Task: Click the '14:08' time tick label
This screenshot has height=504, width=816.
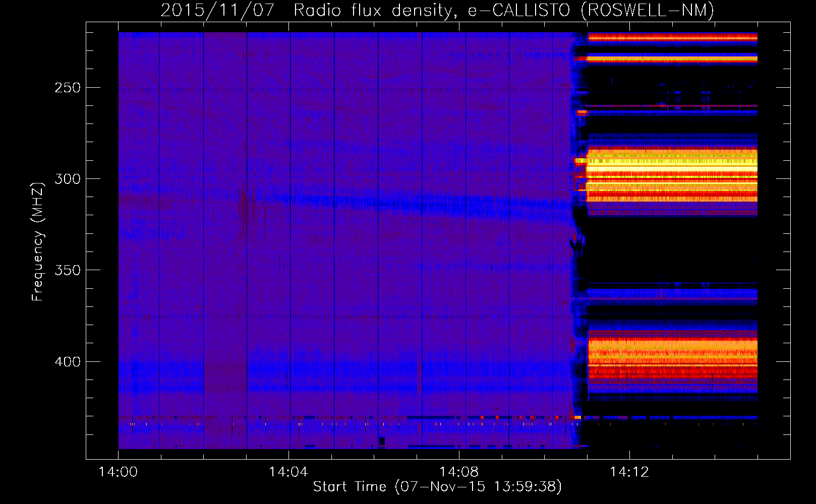Action: [x=459, y=472]
